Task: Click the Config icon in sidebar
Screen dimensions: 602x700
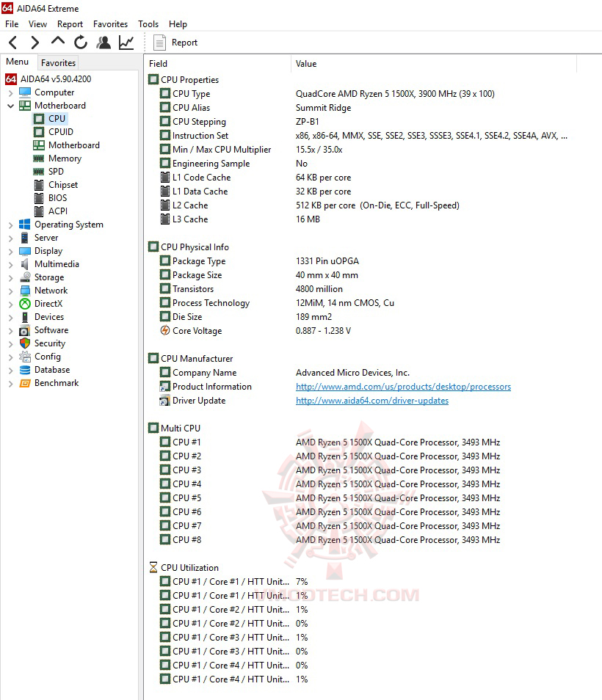Action: click(x=25, y=357)
